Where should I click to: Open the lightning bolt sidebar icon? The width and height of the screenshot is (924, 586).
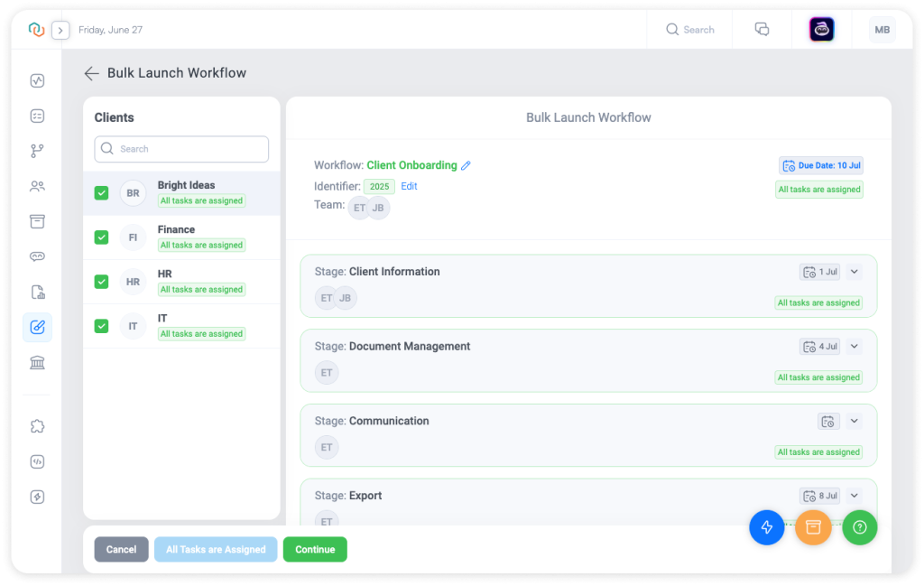(37, 497)
